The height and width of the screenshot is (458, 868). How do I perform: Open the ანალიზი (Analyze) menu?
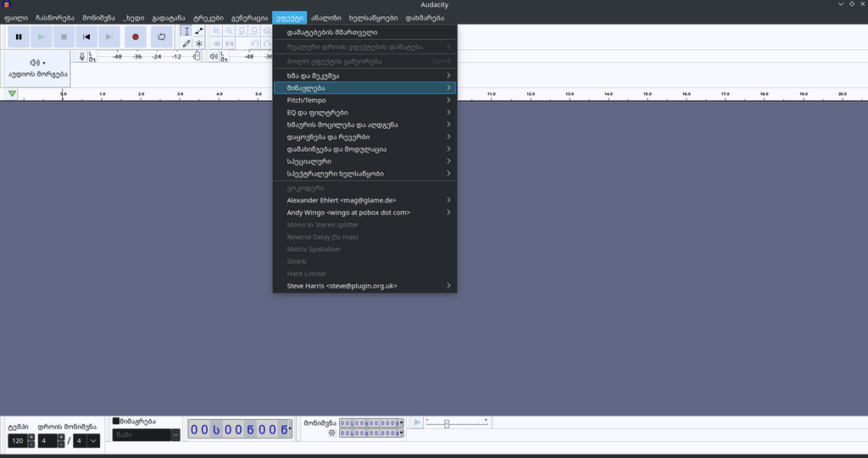pyautogui.click(x=326, y=18)
